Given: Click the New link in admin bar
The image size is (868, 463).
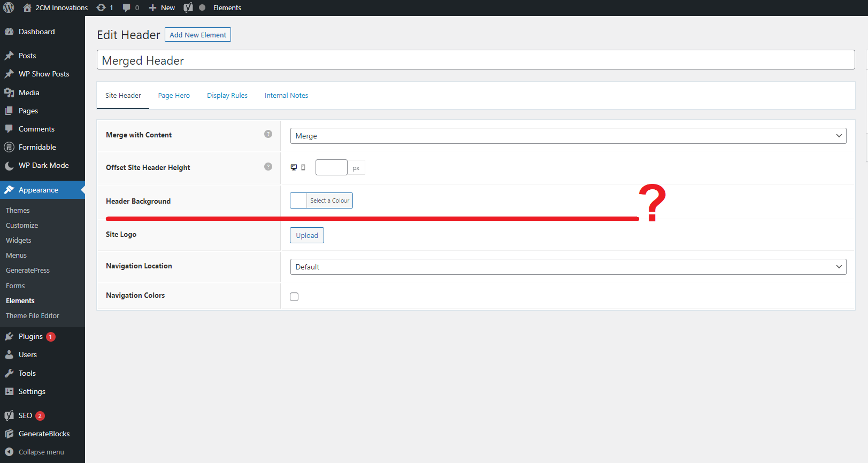Looking at the screenshot, I should (168, 7).
